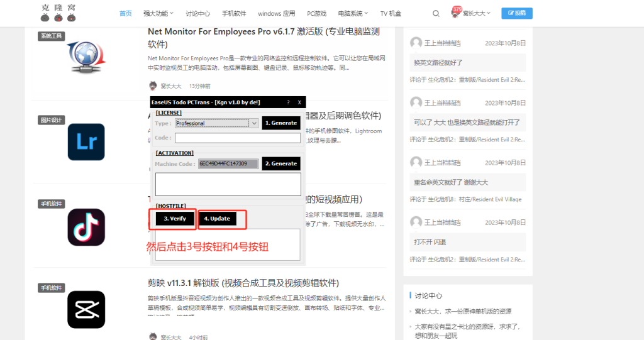
Task: Click avatar beside comment 打不开 闪退
Action: [416, 222]
